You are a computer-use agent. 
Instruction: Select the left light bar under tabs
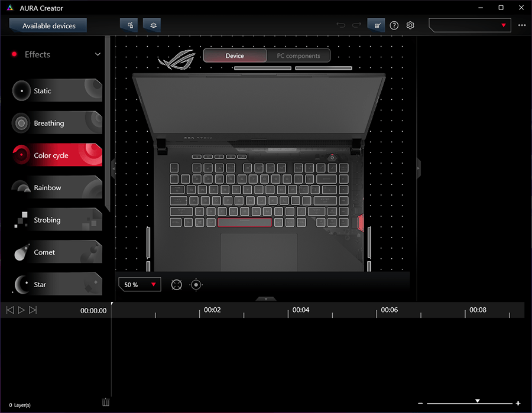click(262, 68)
